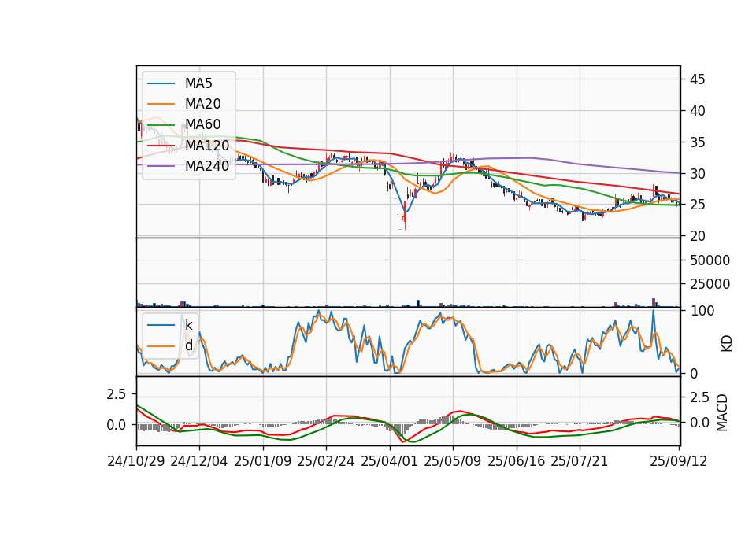Click the price axis value 30
This screenshot has height=543, width=756.
(697, 174)
